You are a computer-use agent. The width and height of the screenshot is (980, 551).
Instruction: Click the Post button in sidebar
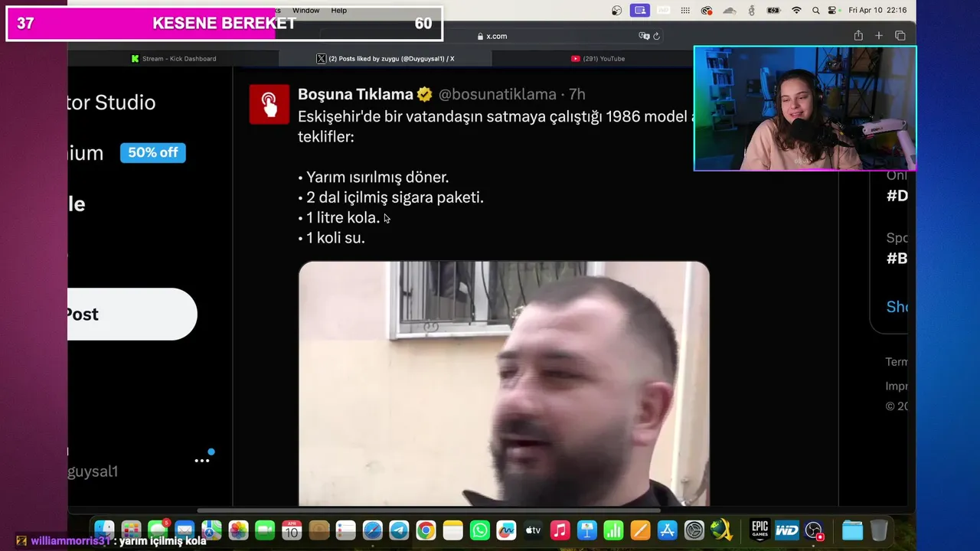pyautogui.click(x=132, y=314)
